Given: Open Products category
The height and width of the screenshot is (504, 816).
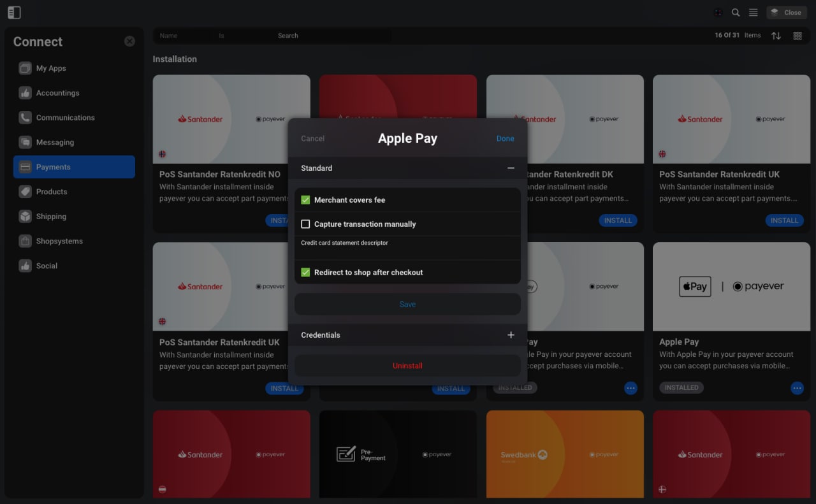Looking at the screenshot, I should point(74,192).
